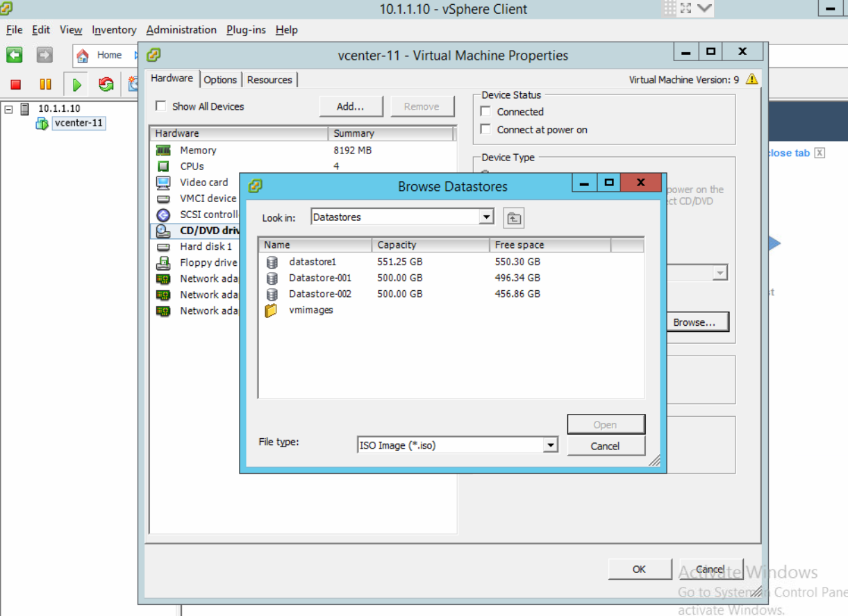Click the Home text in the navigation bar
The height and width of the screenshot is (616, 848).
point(109,55)
